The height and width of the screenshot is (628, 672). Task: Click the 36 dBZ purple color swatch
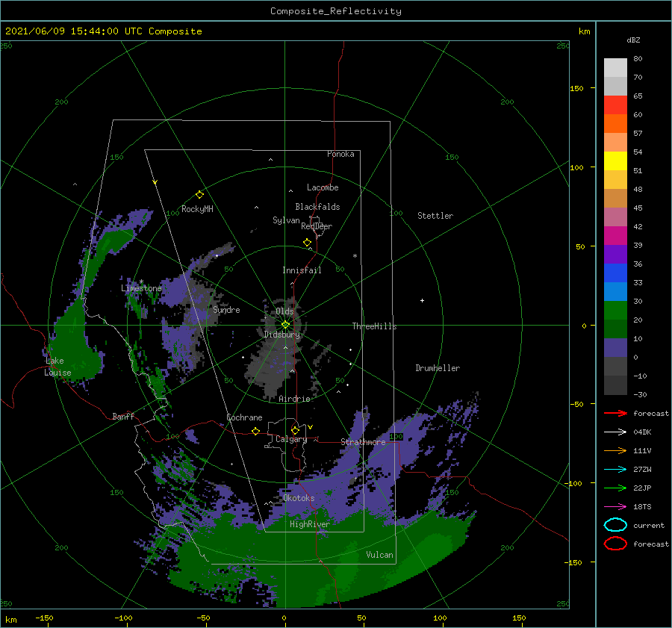point(615,254)
